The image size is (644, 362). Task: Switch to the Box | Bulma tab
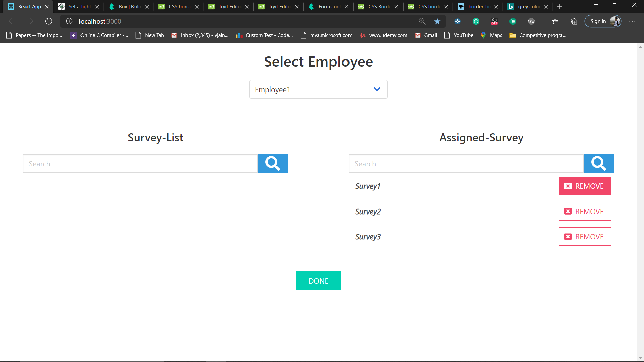[x=129, y=7]
